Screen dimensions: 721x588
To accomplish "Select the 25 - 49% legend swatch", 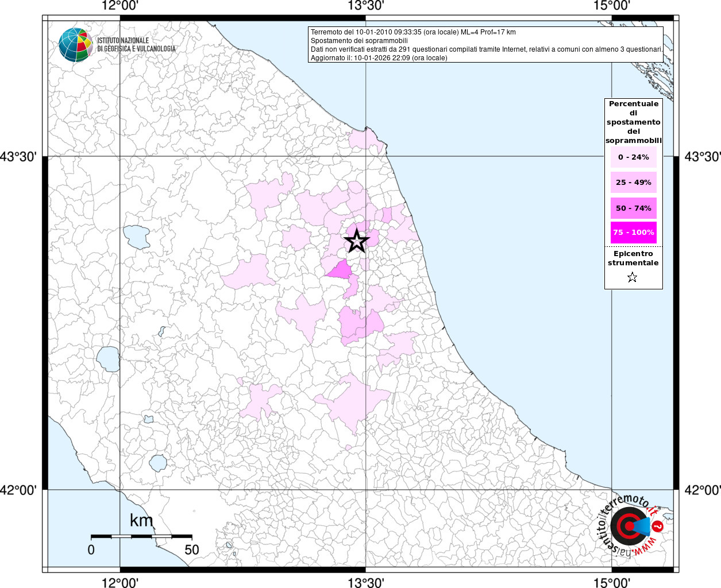I will [633, 183].
